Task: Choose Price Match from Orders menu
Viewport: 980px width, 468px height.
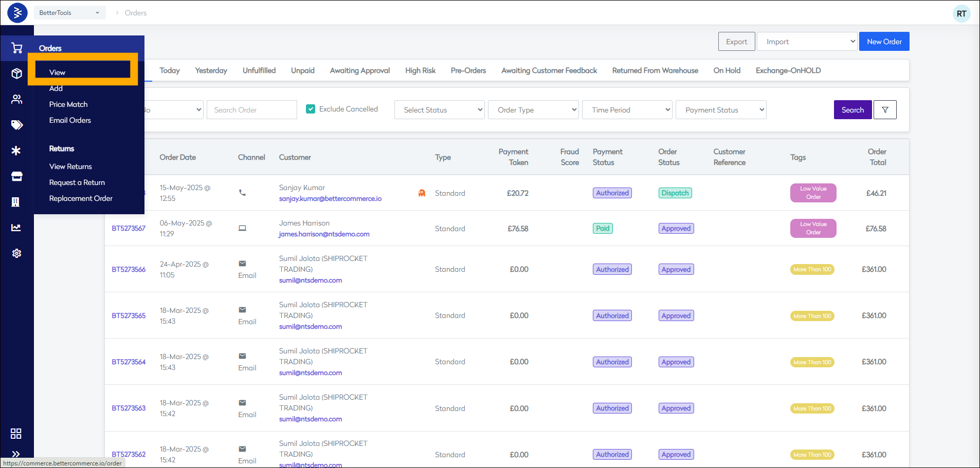Action: click(x=68, y=104)
